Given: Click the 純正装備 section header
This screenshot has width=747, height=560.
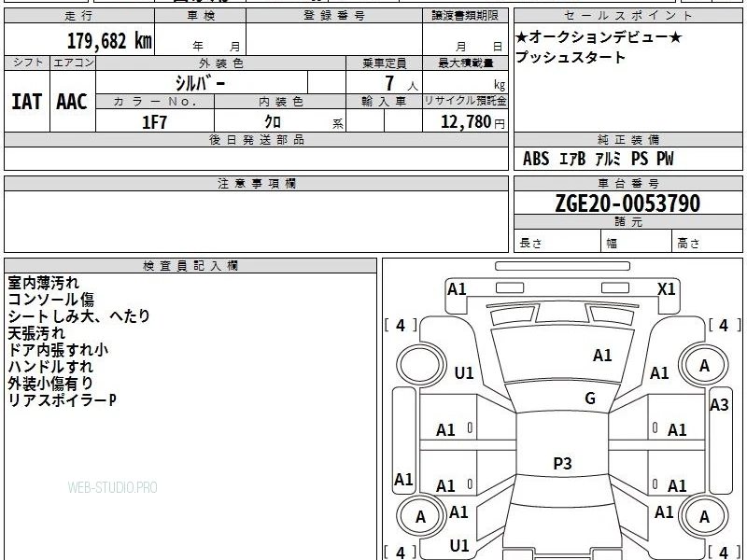Looking at the screenshot, I should pyautogui.click(x=627, y=139).
